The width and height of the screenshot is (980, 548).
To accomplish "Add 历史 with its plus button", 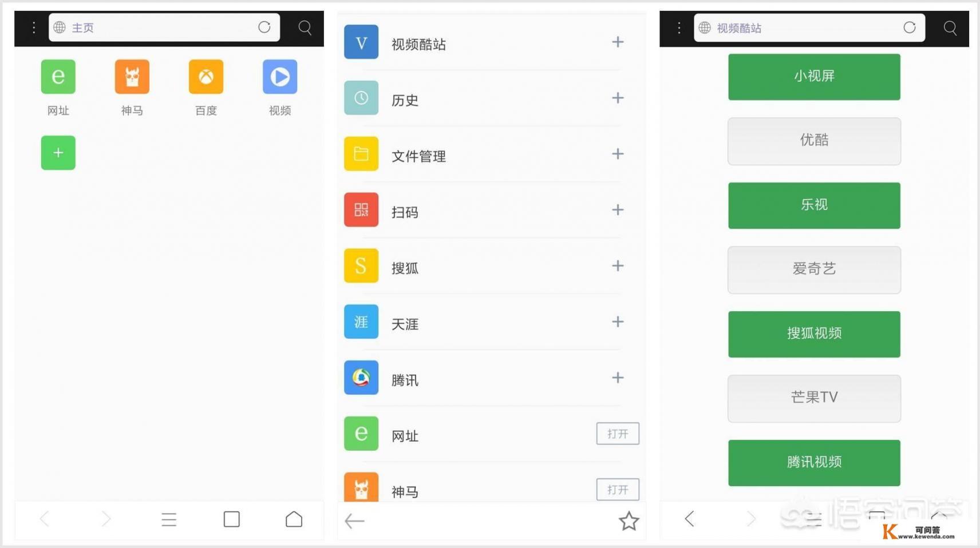I will 618,98.
